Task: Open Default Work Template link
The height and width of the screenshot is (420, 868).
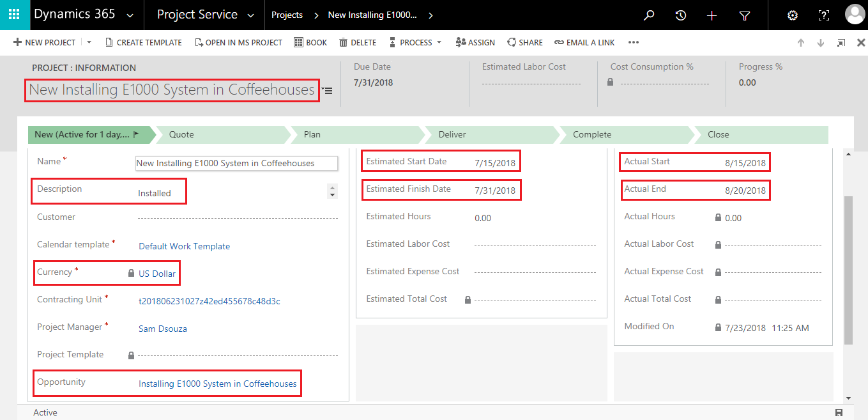Action: point(185,246)
